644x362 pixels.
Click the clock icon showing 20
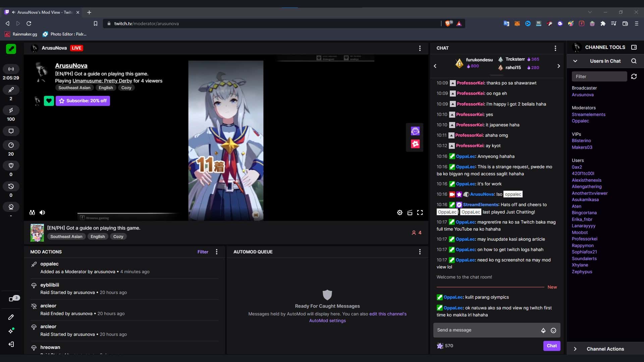pyautogui.click(x=11, y=145)
